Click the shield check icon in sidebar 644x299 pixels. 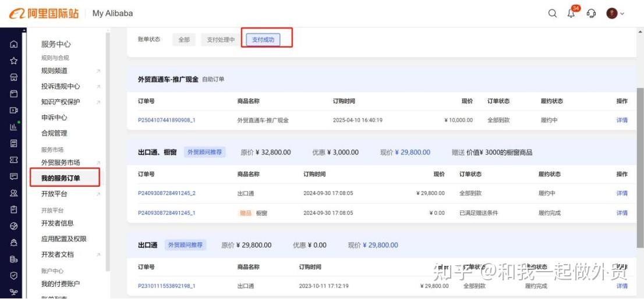(13, 276)
